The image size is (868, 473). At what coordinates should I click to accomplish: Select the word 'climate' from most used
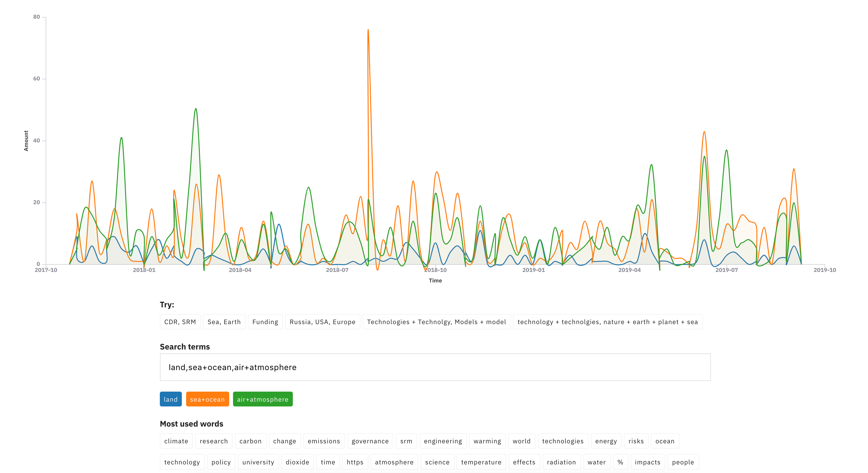176,441
